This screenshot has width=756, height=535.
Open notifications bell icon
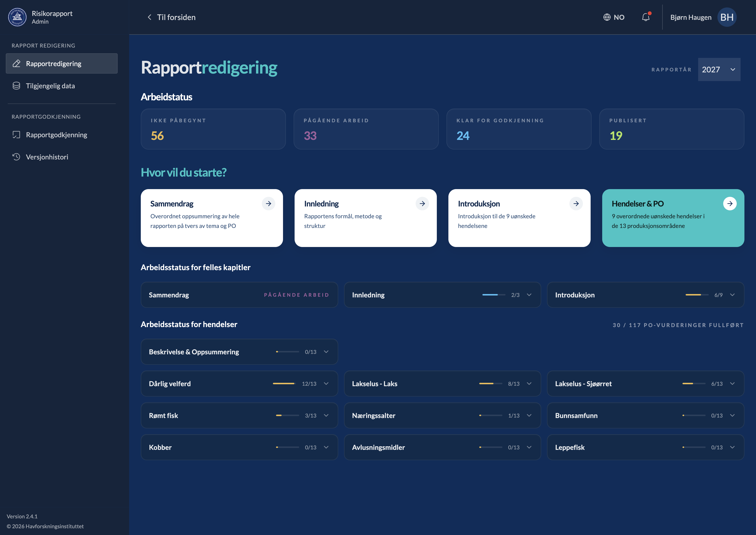646,17
